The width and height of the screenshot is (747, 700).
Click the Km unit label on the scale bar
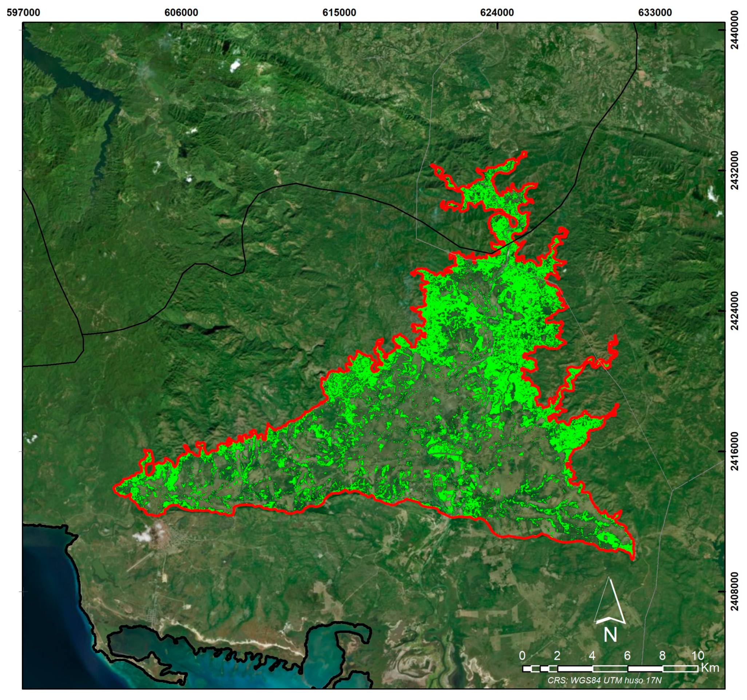click(x=710, y=668)
